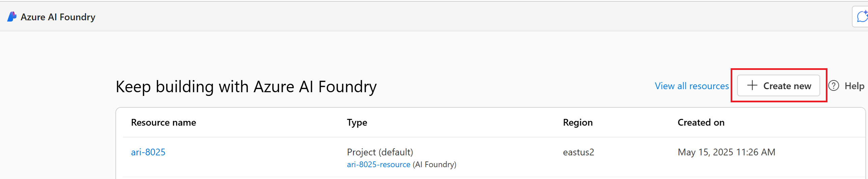The width and height of the screenshot is (868, 179).
Task: Select the eastus2 region cell
Action: [x=578, y=152]
